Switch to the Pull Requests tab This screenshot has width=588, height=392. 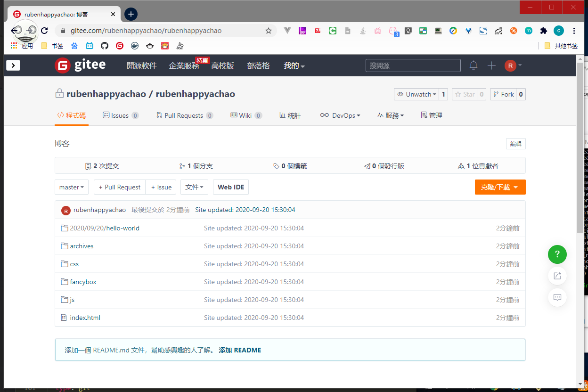(184, 115)
